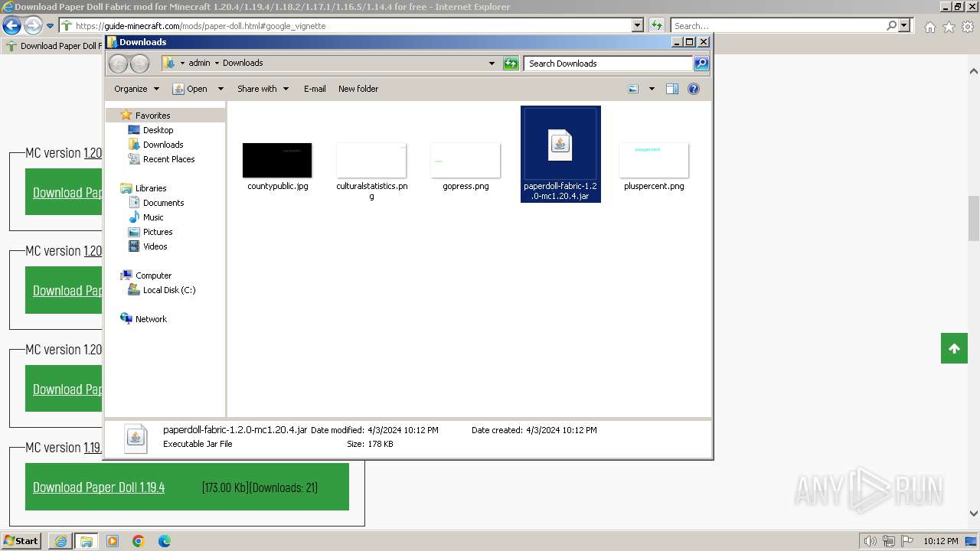This screenshot has height=551, width=980.
Task: Click IE refresh button
Action: click(656, 25)
